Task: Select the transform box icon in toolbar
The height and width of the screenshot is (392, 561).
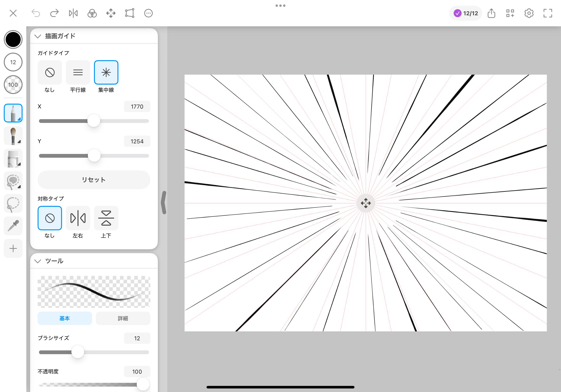Action: click(129, 13)
